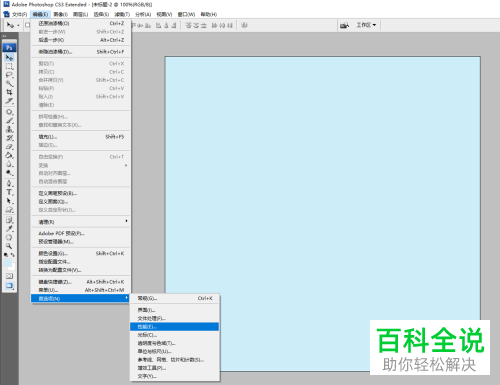This screenshot has height=385, width=500.
Task: Select the Magic Wand tool
Action: (x=9, y=84)
